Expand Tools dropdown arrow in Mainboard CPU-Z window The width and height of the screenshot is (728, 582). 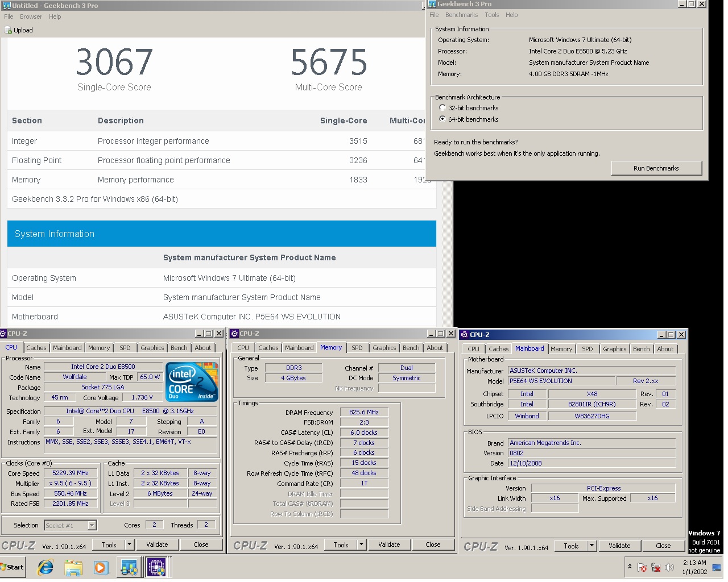(x=591, y=546)
